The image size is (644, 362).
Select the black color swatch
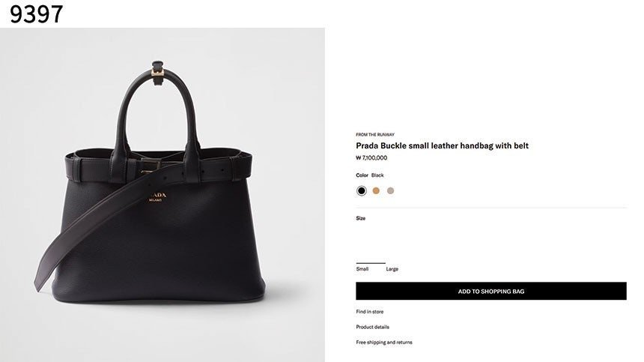point(362,190)
